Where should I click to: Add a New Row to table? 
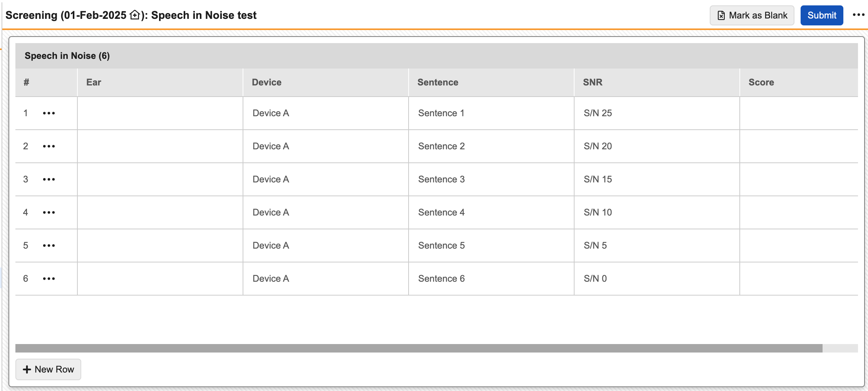48,369
